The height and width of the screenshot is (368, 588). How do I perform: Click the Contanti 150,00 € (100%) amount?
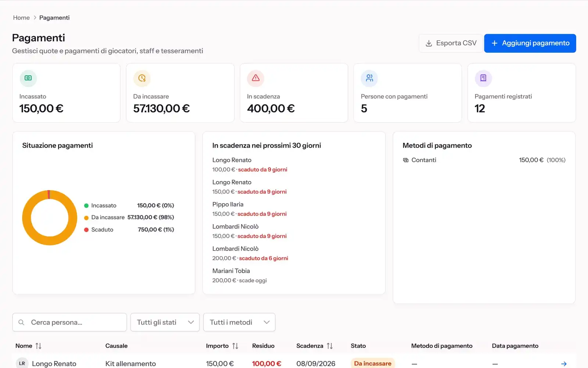[542, 160]
